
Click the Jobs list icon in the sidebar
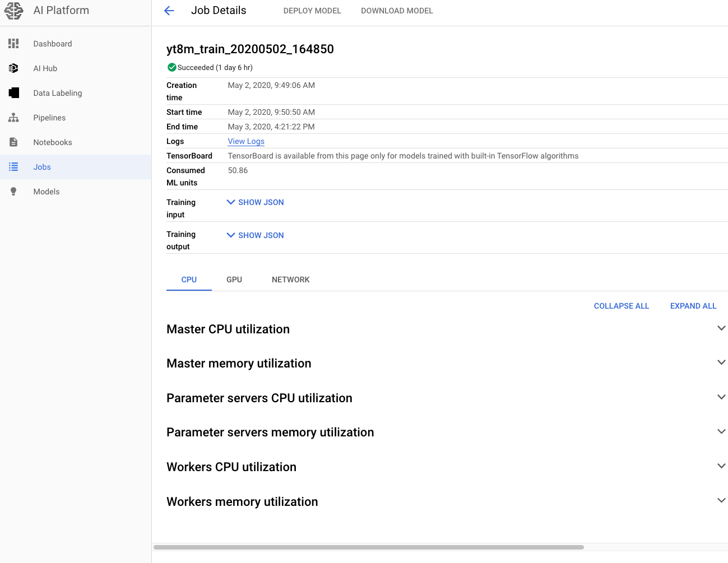point(13,167)
